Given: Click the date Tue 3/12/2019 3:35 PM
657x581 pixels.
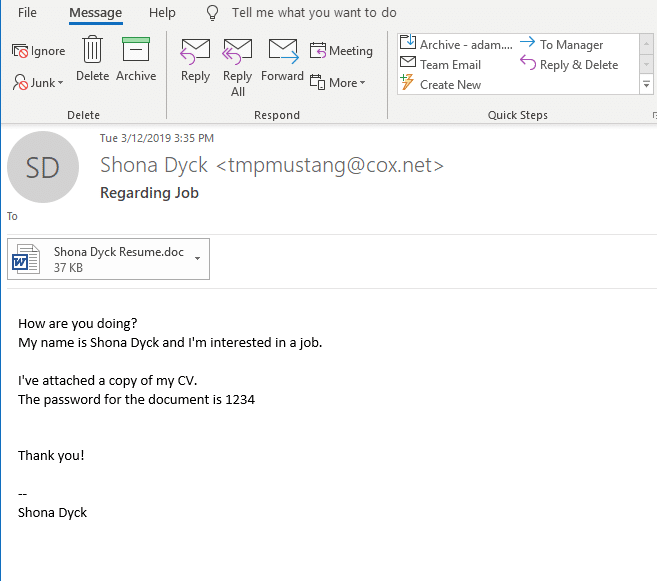Looking at the screenshot, I should pyautogui.click(x=157, y=138).
